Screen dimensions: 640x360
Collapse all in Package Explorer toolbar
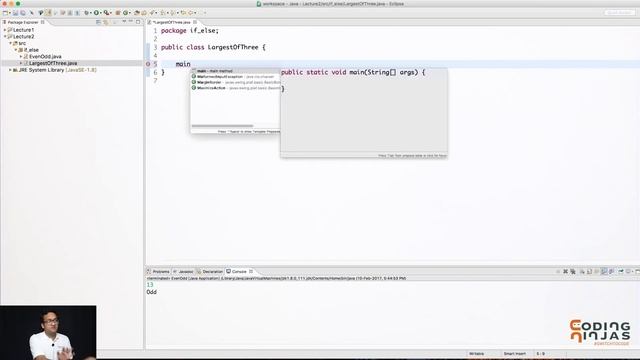click(98, 22)
